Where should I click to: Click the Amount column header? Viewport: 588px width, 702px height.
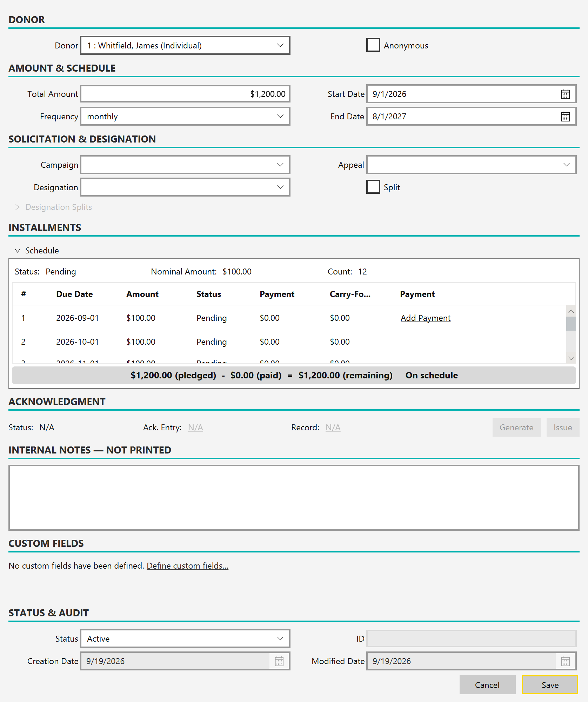(x=142, y=294)
